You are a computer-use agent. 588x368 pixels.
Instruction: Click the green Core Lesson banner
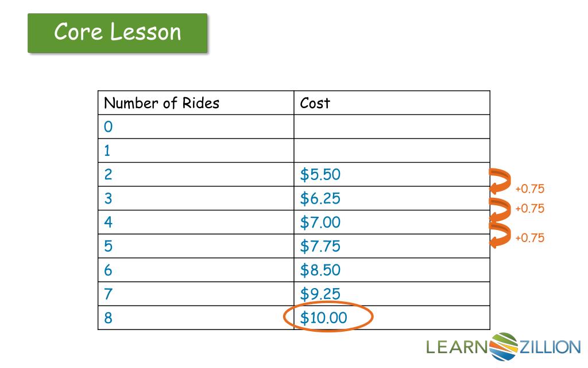tap(117, 33)
